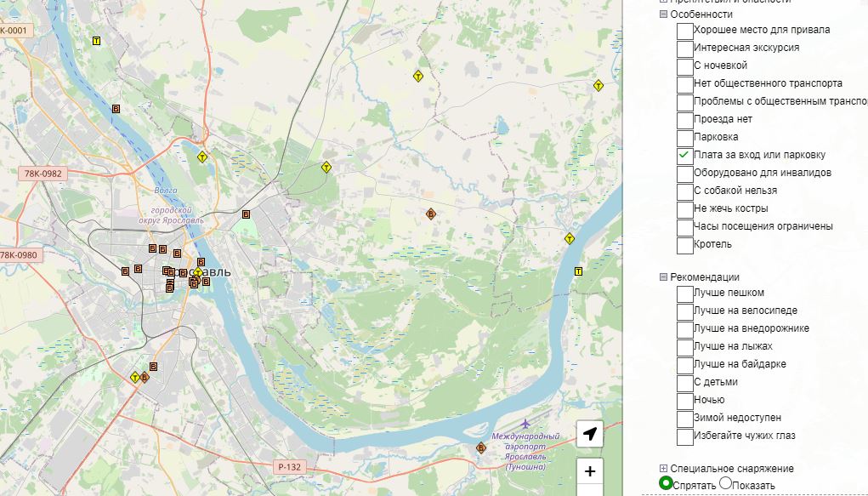Check the 'С детьми' option
868x496 pixels.
684,383
